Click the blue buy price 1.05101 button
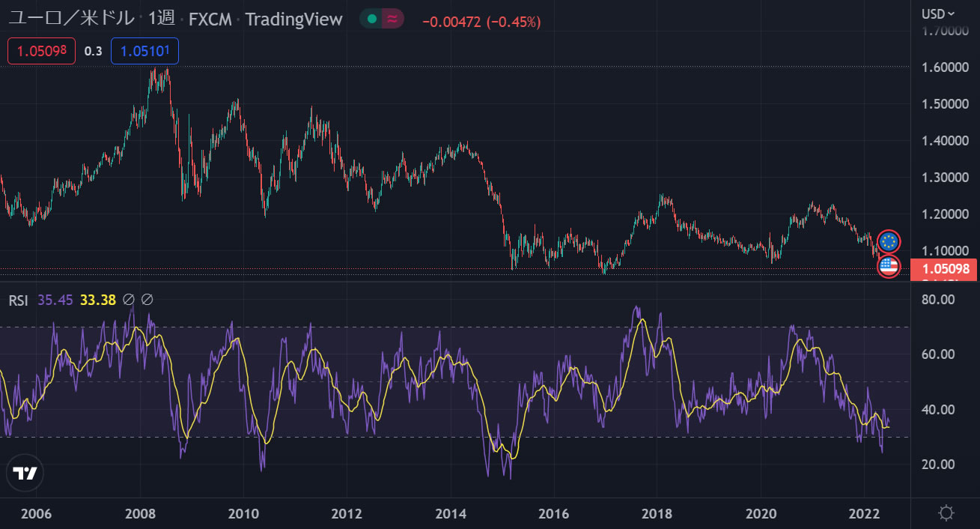 (x=144, y=51)
